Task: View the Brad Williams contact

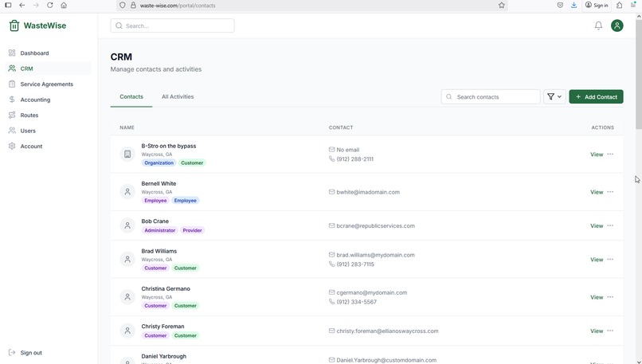Action: (597, 260)
